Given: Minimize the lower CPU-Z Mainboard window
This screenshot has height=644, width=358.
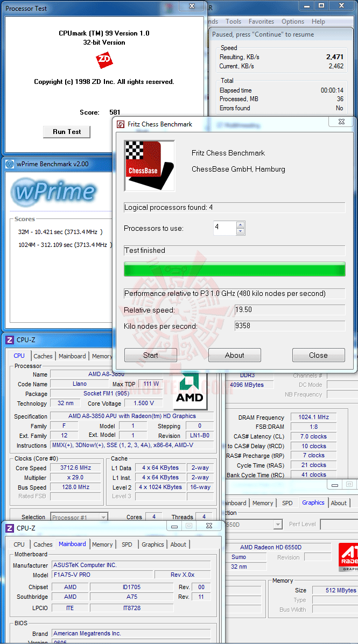Looking at the screenshot, I should pyautogui.click(x=174, y=526).
